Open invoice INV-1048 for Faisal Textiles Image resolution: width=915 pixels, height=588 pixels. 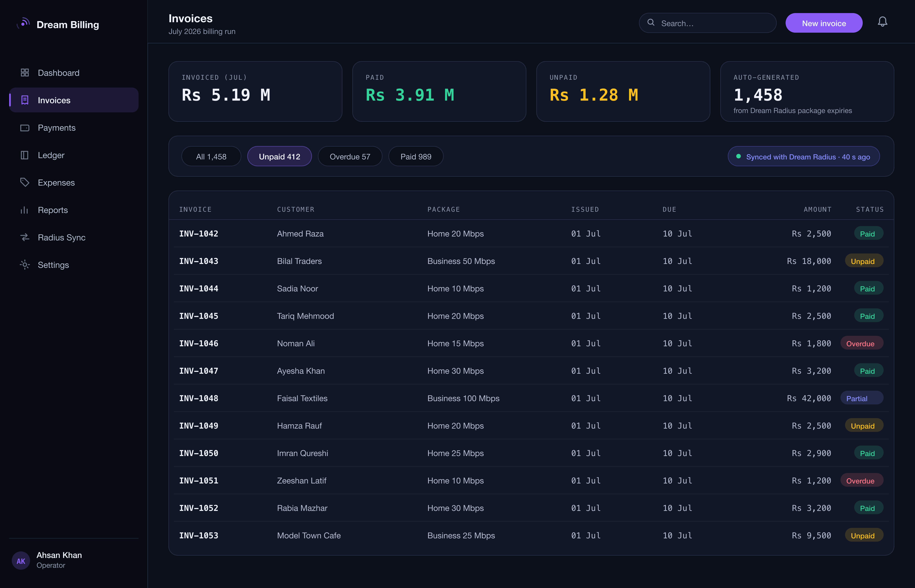click(531, 398)
